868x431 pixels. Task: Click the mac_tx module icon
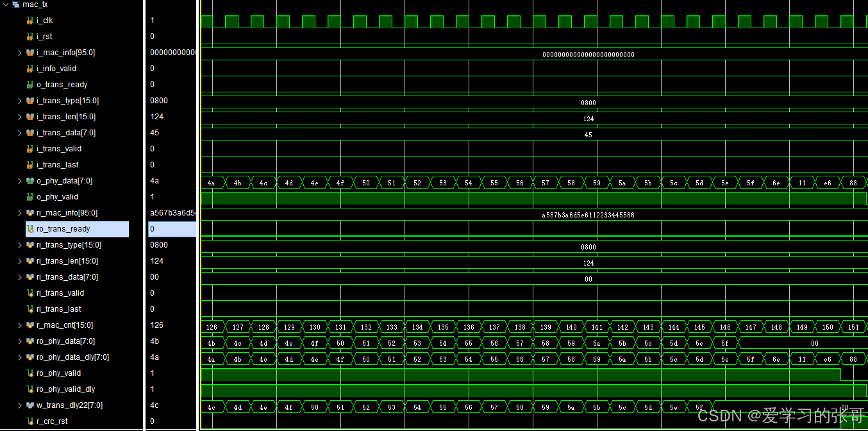tap(16, 4)
